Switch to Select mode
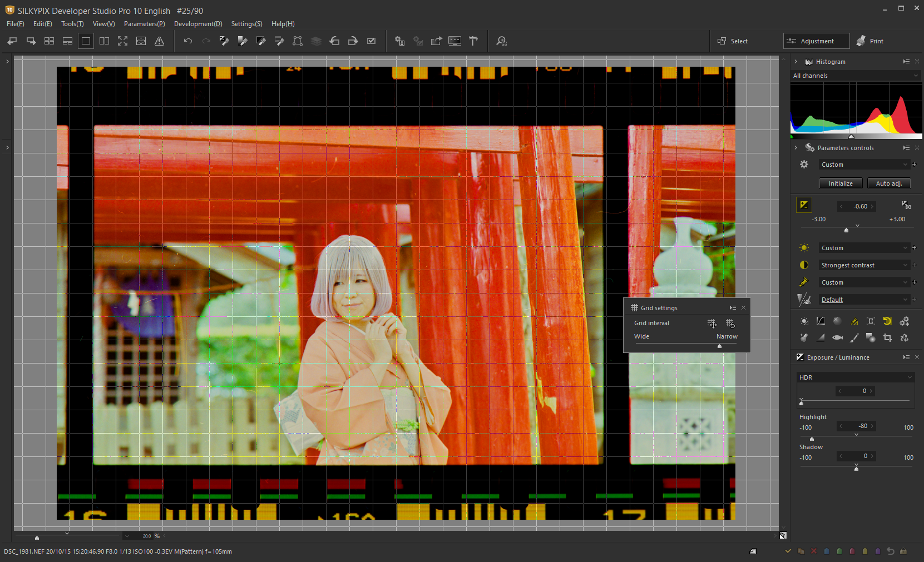Image resolution: width=924 pixels, height=562 pixels. coord(733,41)
